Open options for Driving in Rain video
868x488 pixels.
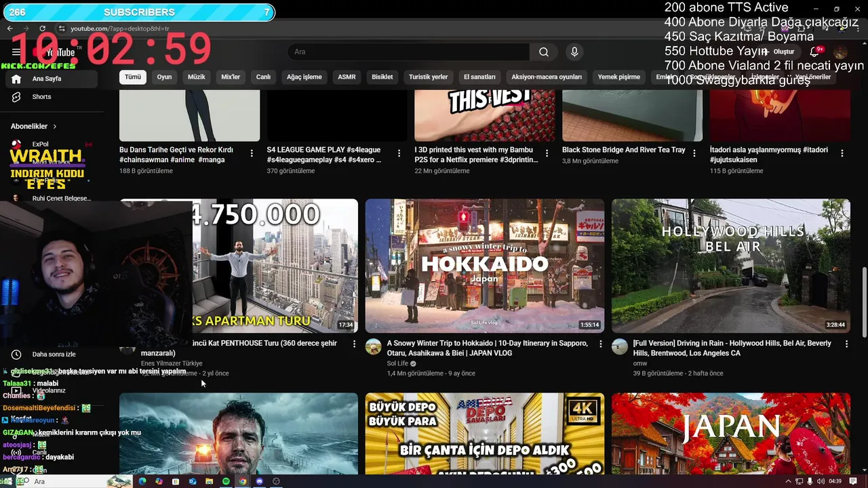point(846,344)
